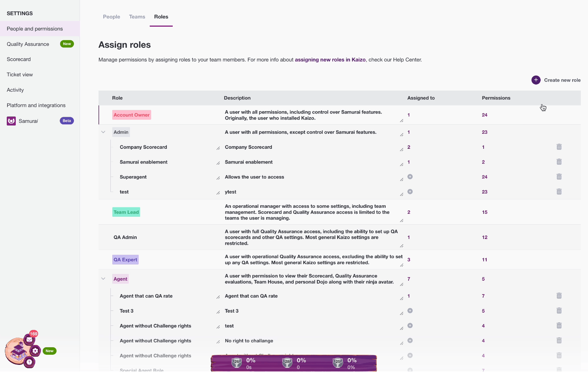The image size is (588, 372).
Task: View 15 permissions of Team Lead
Action: [x=484, y=212]
